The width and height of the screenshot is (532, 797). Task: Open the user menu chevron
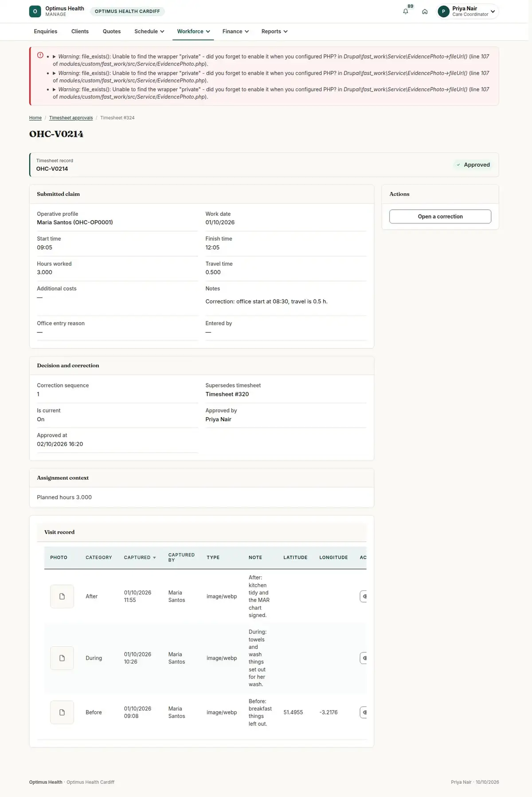(x=493, y=12)
